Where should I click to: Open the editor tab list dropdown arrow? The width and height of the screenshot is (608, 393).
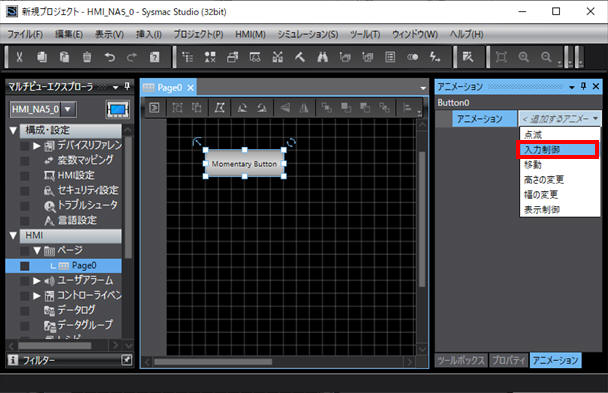point(423,88)
